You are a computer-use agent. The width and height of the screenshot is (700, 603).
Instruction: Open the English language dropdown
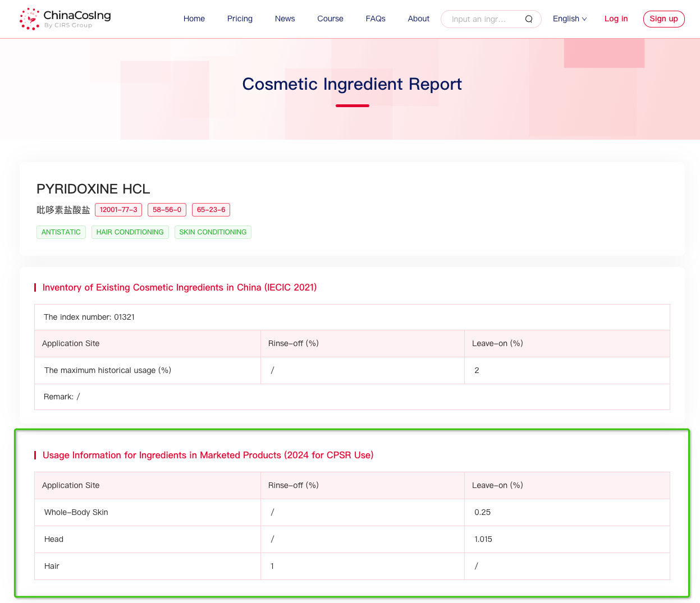click(569, 19)
